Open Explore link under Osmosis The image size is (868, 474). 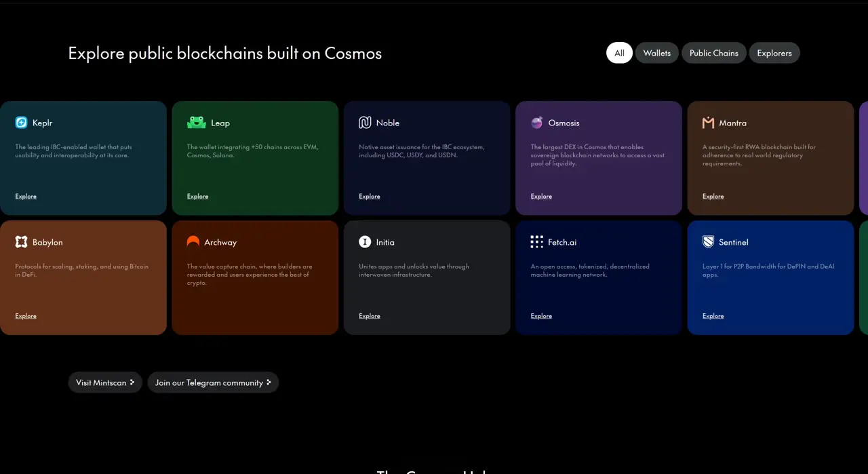pyautogui.click(x=540, y=196)
